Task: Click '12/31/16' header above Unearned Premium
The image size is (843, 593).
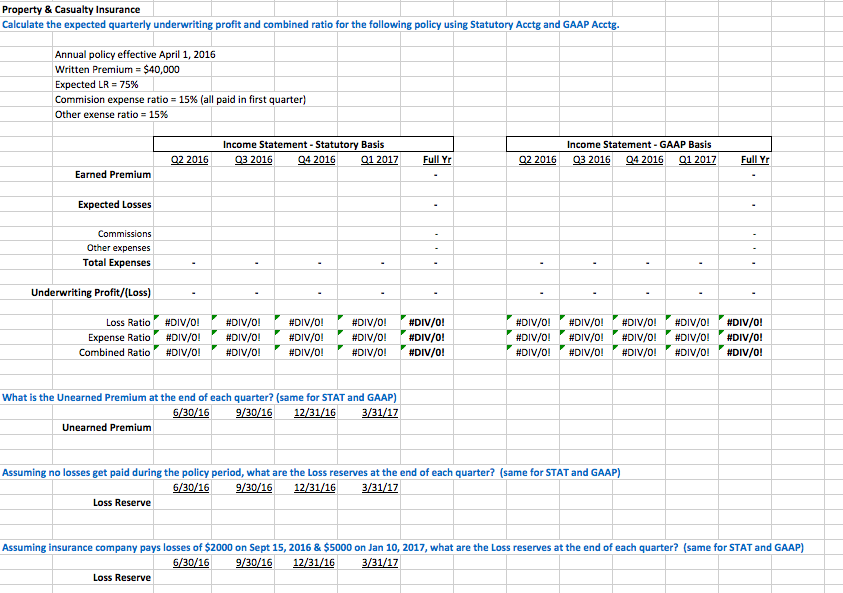Action: pos(315,413)
